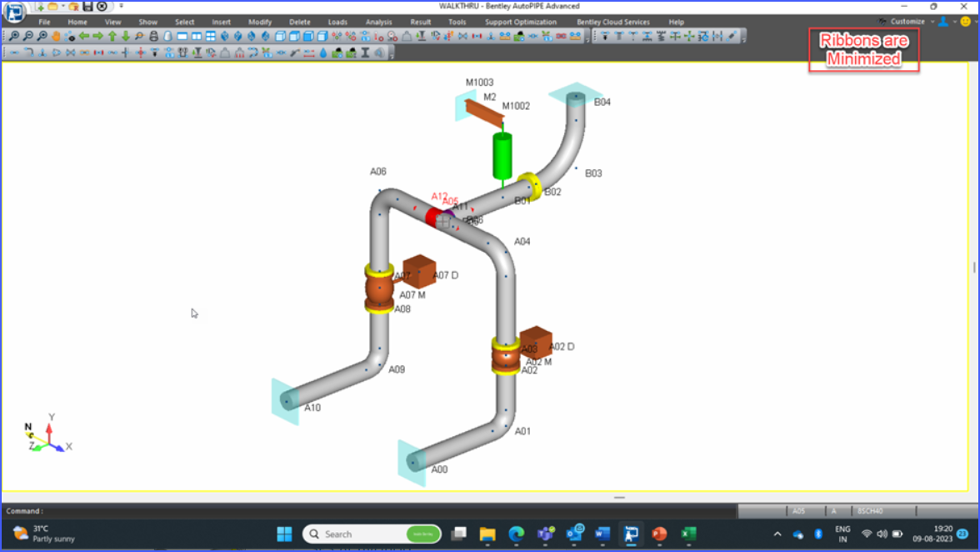Screen dimensions: 980x552
Task: Click node label A10 in the model
Action: [312, 408]
